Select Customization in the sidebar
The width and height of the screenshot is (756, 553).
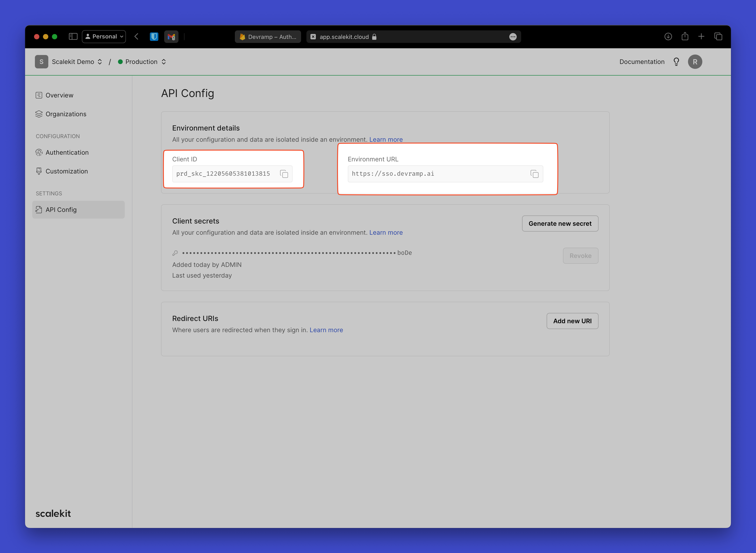(x=67, y=171)
